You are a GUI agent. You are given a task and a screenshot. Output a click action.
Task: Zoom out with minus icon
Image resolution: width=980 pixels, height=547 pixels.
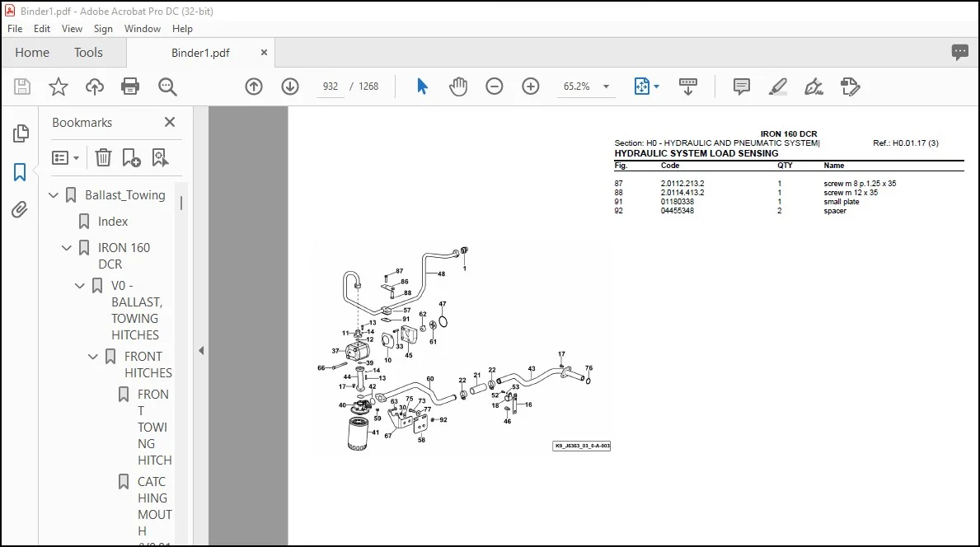point(495,86)
